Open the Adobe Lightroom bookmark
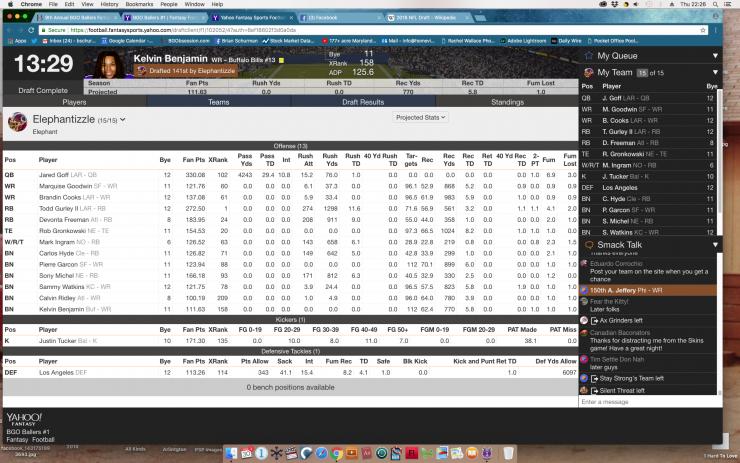 click(524, 41)
